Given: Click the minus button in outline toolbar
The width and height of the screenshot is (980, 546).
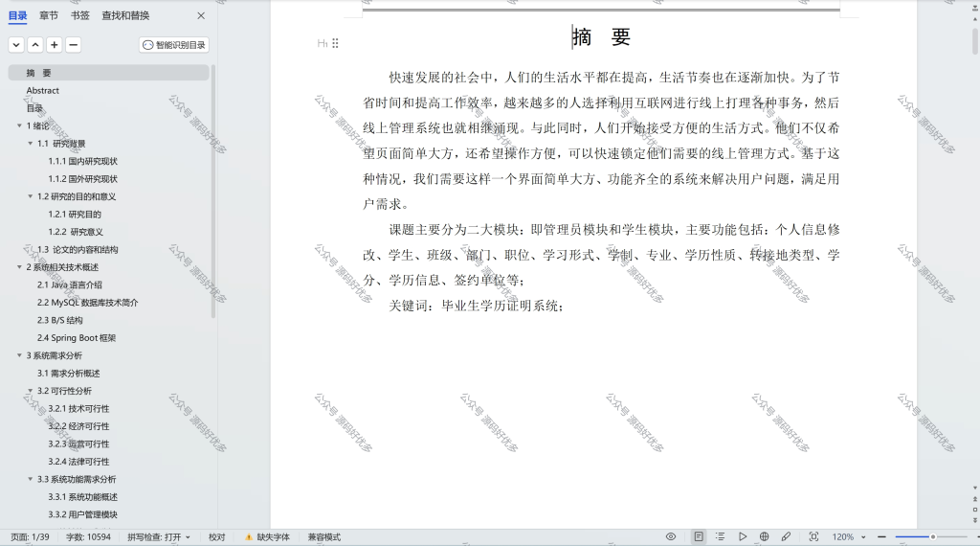Looking at the screenshot, I should pos(73,45).
